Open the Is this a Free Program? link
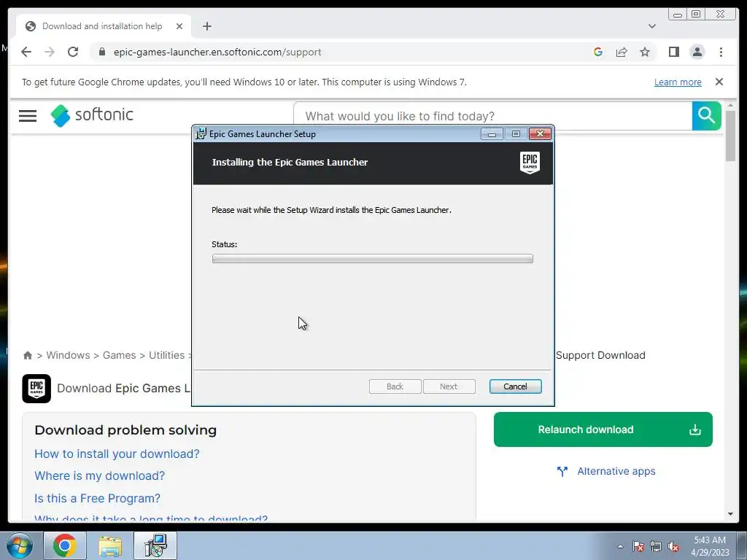Viewport: 747px width, 560px height. (x=97, y=498)
